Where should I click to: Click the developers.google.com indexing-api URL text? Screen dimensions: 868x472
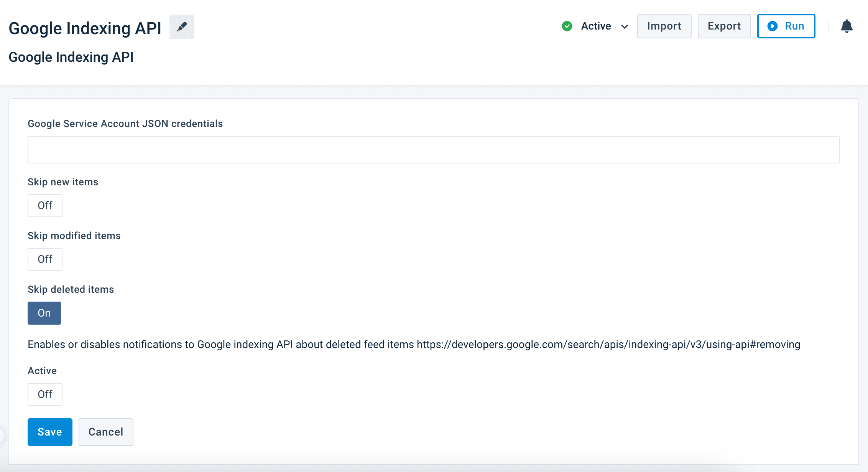coord(608,345)
